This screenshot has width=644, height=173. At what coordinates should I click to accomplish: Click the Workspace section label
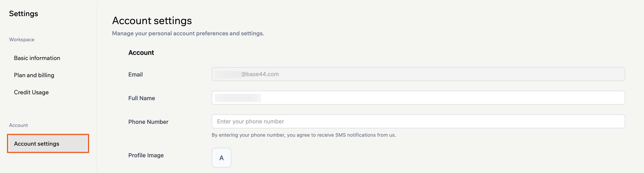[x=21, y=39]
